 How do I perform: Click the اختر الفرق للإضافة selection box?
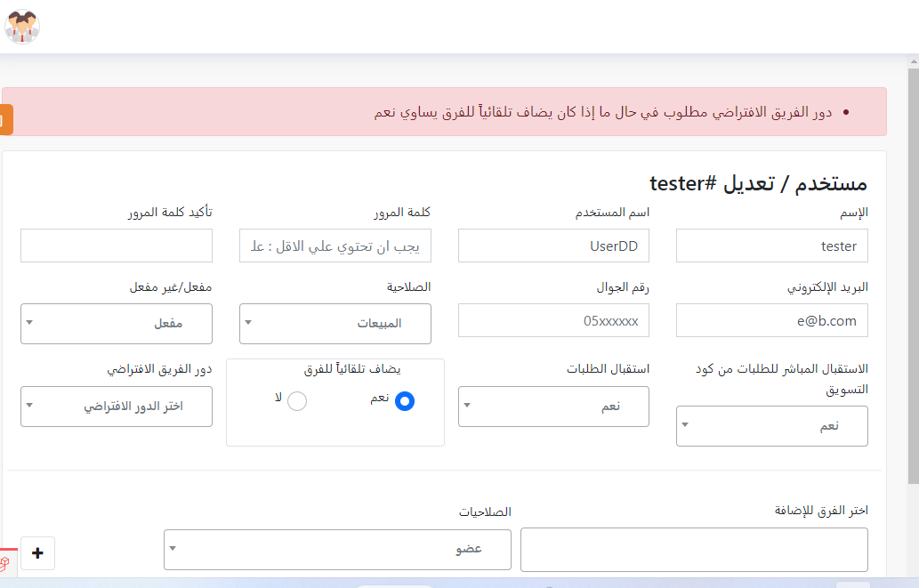(x=694, y=549)
